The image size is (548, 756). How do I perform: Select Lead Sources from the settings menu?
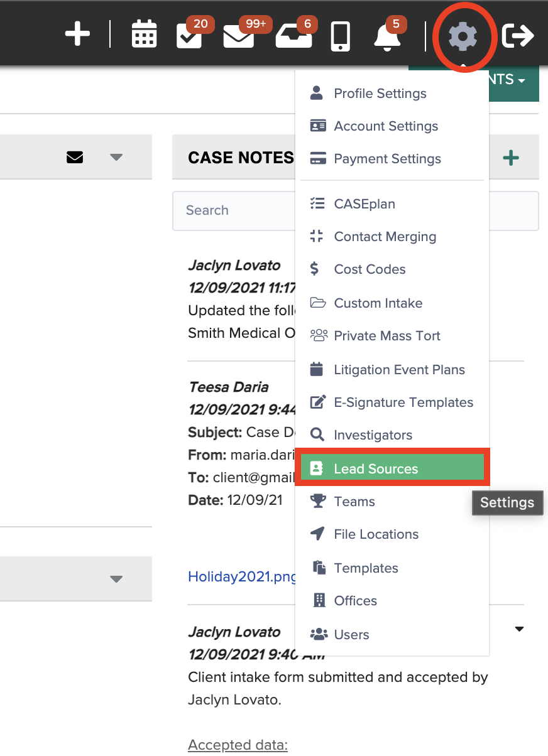pyautogui.click(x=375, y=468)
